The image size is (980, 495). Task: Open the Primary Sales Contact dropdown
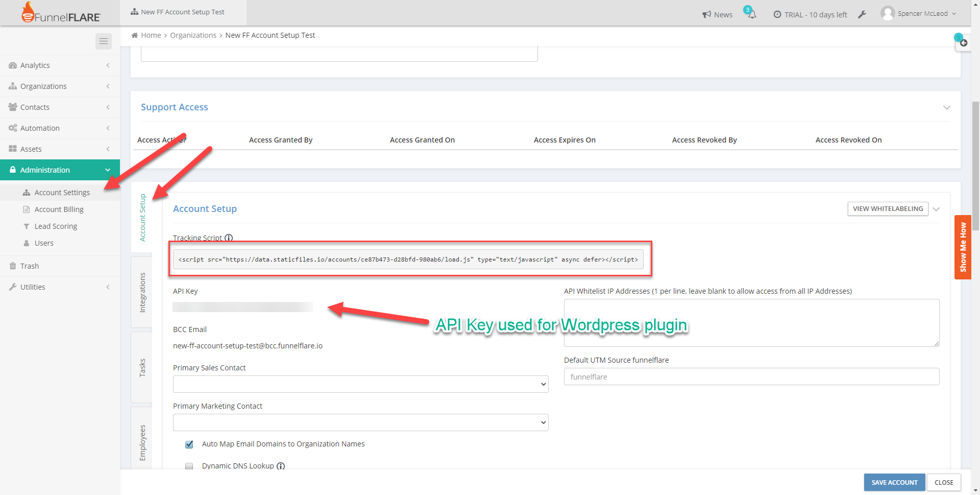point(361,384)
